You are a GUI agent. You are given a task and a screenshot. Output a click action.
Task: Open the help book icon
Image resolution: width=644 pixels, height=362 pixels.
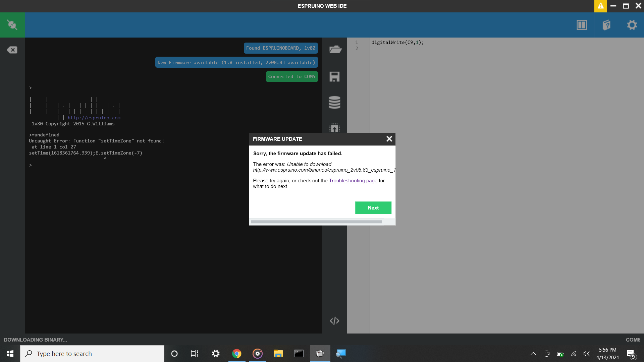[x=606, y=25]
